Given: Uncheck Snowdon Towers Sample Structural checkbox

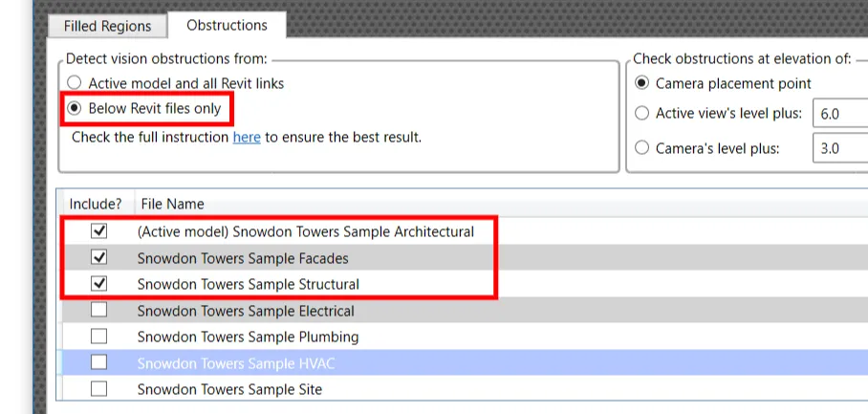Looking at the screenshot, I should 98,284.
